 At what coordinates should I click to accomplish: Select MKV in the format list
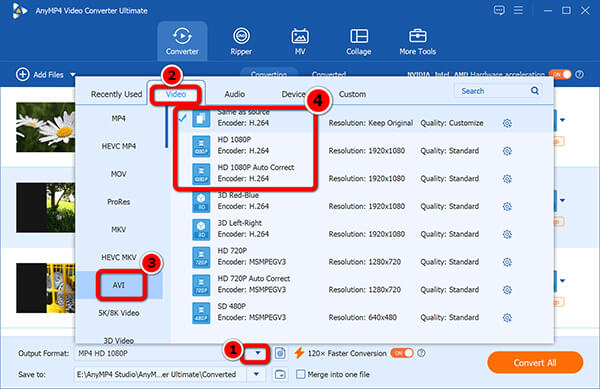pos(119,229)
